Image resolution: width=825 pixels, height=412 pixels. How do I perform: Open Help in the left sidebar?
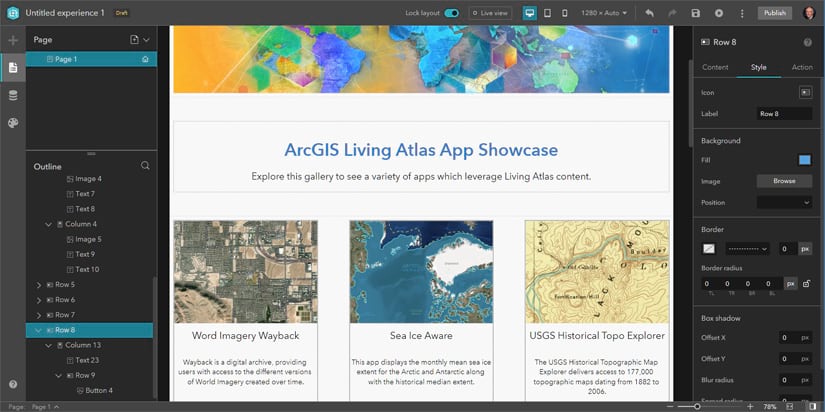click(13, 384)
